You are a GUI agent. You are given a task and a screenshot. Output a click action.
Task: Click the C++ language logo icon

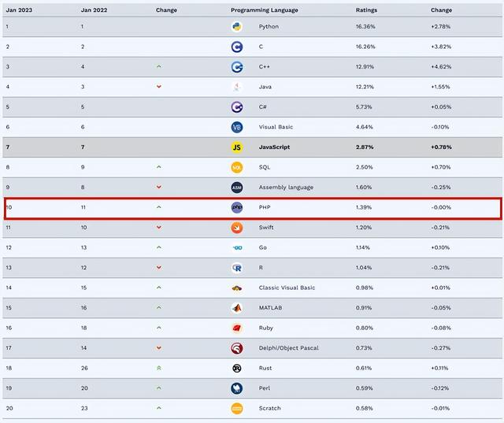pyautogui.click(x=237, y=67)
